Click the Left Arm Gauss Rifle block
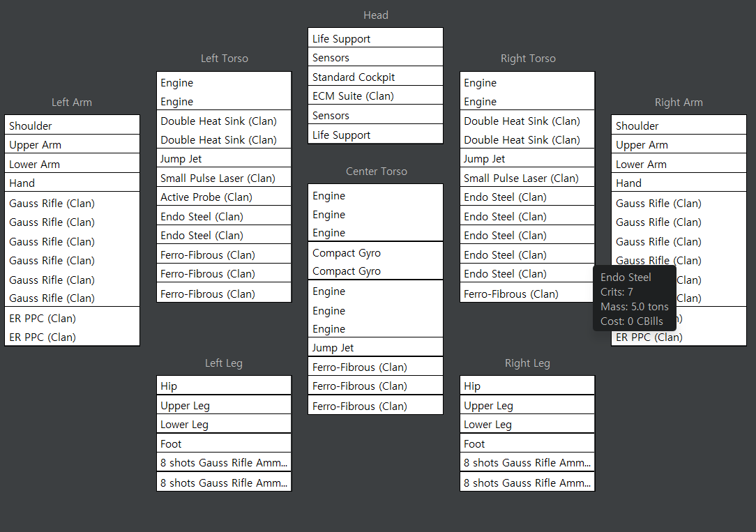Image resolution: width=756 pixels, height=532 pixels. (x=72, y=250)
